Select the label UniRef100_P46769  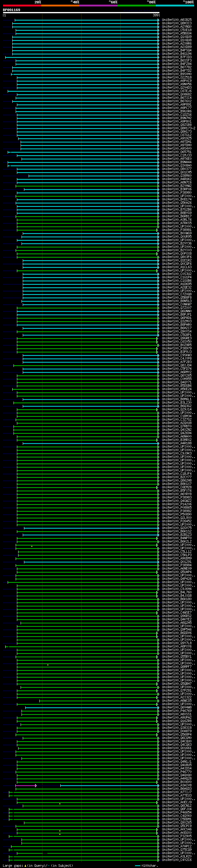[x=177, y=711]
